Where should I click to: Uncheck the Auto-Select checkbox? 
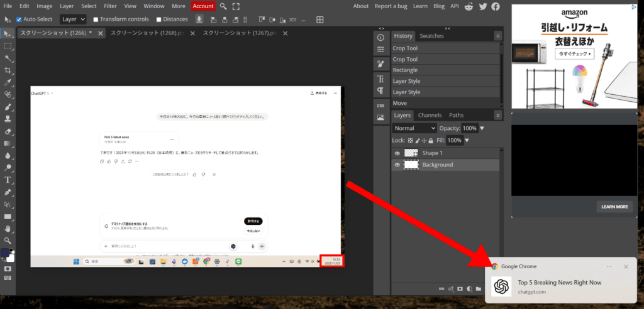pos(19,19)
